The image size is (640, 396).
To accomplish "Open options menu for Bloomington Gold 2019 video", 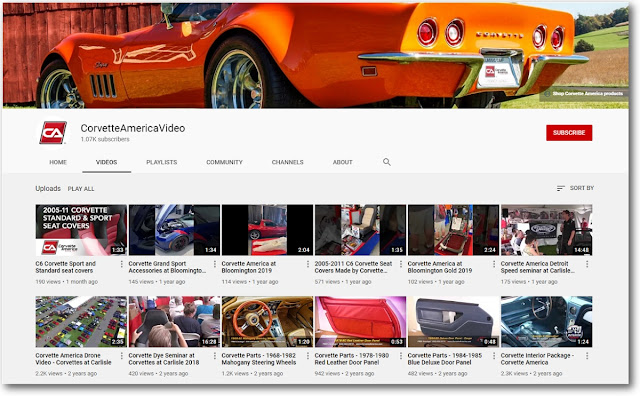I will [x=494, y=264].
